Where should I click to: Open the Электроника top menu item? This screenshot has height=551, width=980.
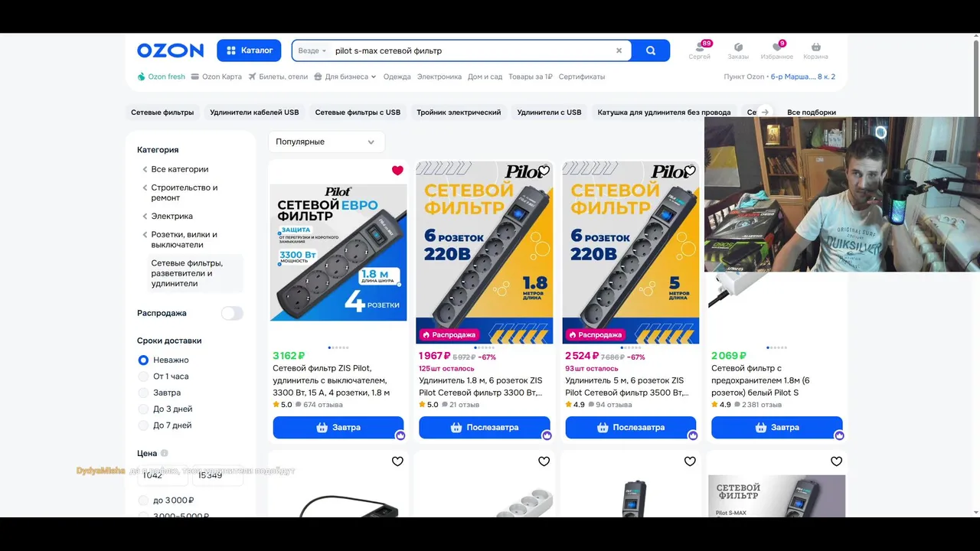coord(439,77)
